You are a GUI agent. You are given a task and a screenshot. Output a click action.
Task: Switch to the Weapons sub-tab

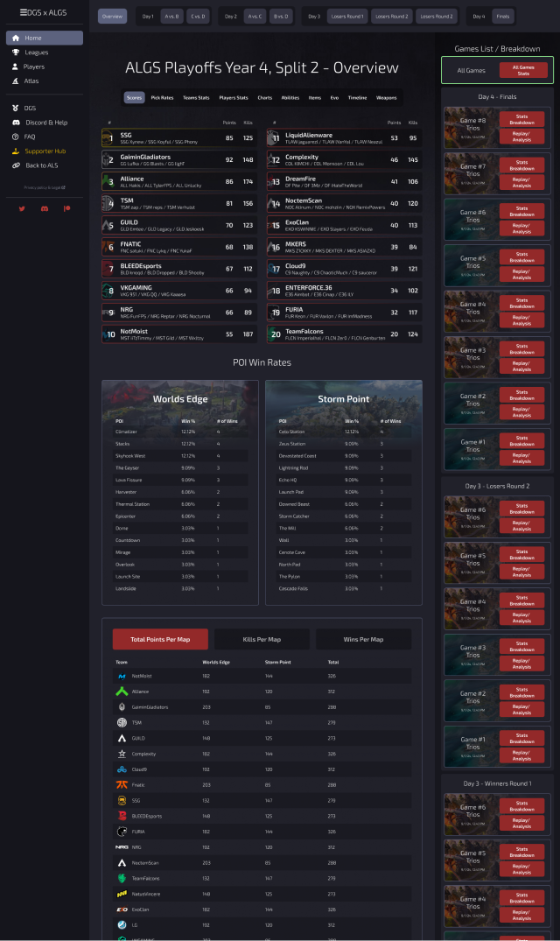pyautogui.click(x=386, y=97)
